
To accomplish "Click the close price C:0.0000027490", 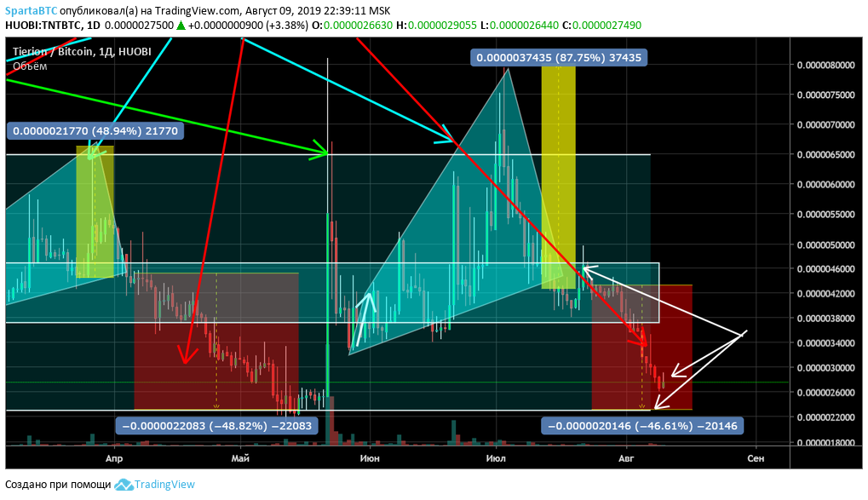I will (x=601, y=26).
